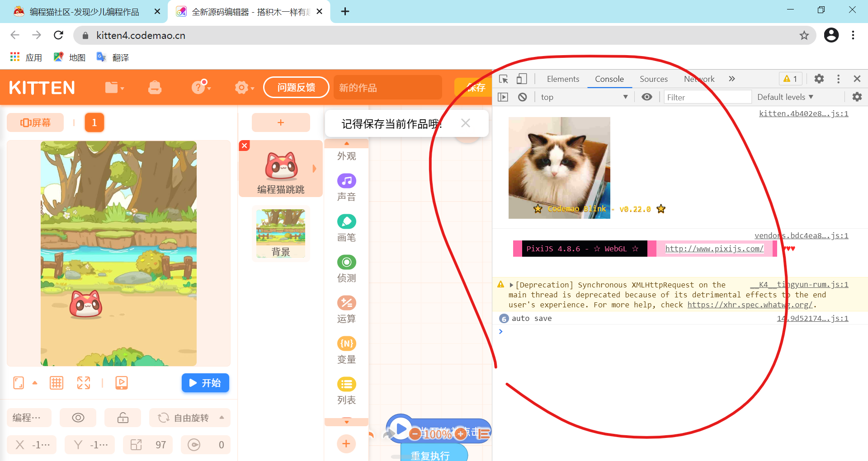This screenshot has height=461, width=868.
Task: Dismiss the save reminder popup
Action: tap(466, 123)
